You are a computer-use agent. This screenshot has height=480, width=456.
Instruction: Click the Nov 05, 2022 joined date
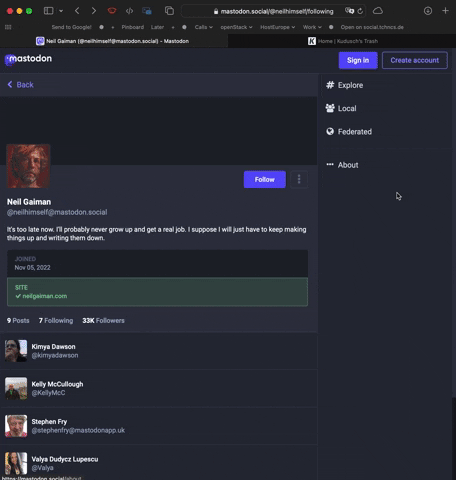click(x=32, y=268)
